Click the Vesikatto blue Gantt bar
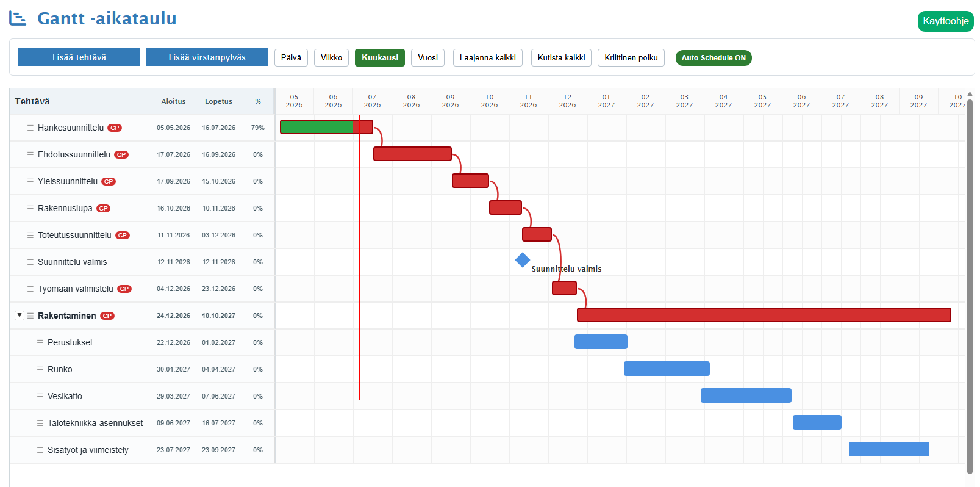Viewport: 980px width, 487px height. [x=746, y=395]
